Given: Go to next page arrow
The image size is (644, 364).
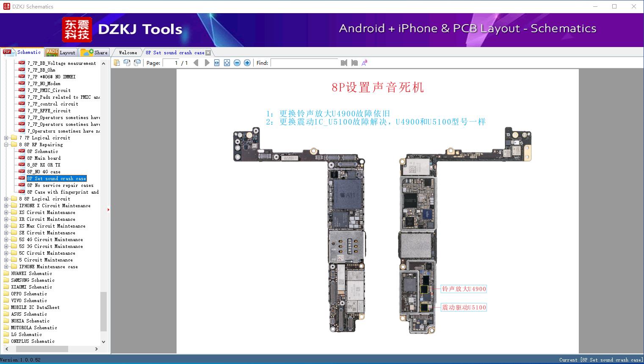Looking at the screenshot, I should tap(207, 63).
